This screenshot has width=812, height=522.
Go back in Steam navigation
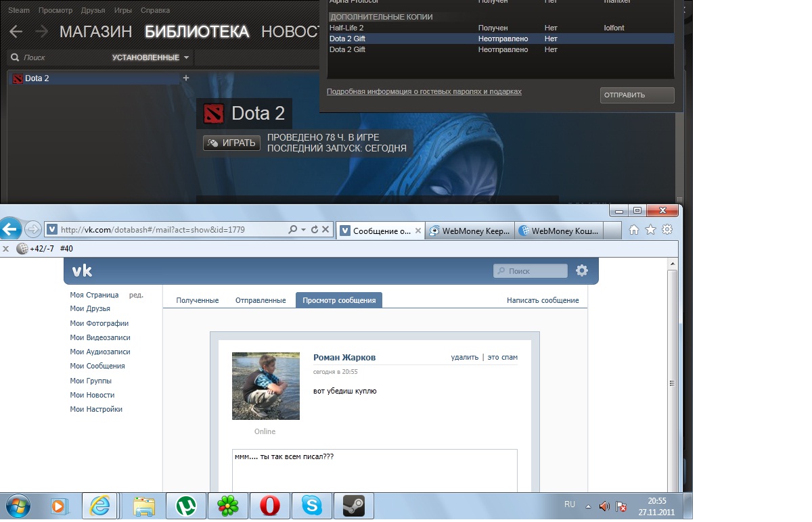click(x=16, y=31)
